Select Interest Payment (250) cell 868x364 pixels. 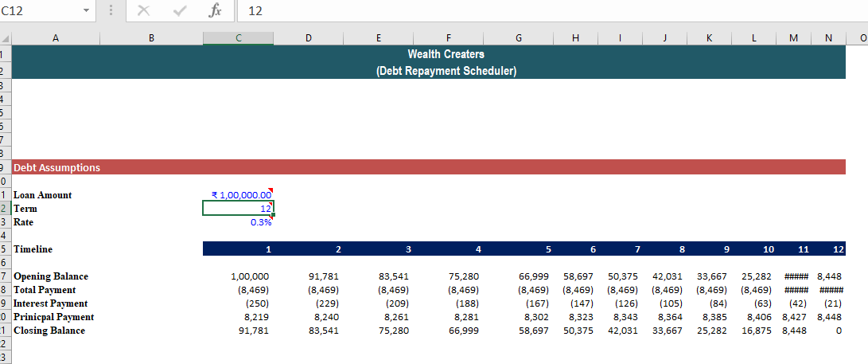pos(238,303)
